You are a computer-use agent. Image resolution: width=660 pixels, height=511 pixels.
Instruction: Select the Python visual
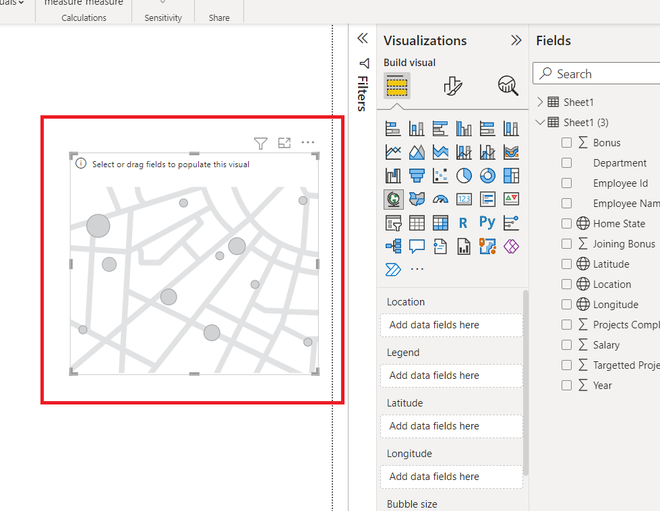(x=487, y=222)
